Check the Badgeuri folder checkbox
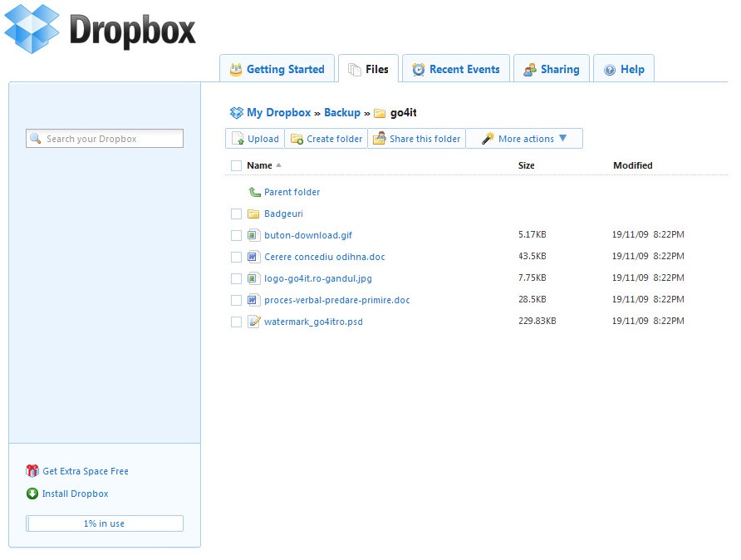 tap(236, 214)
